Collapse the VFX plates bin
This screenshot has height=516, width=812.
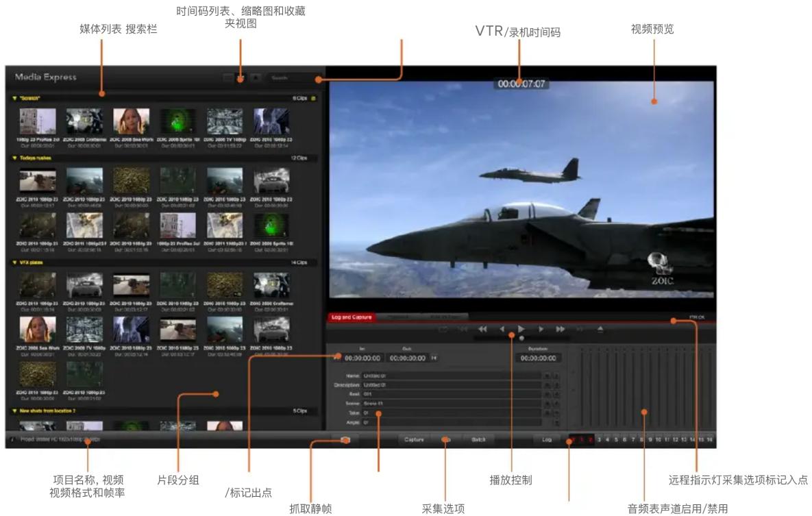click(14, 262)
